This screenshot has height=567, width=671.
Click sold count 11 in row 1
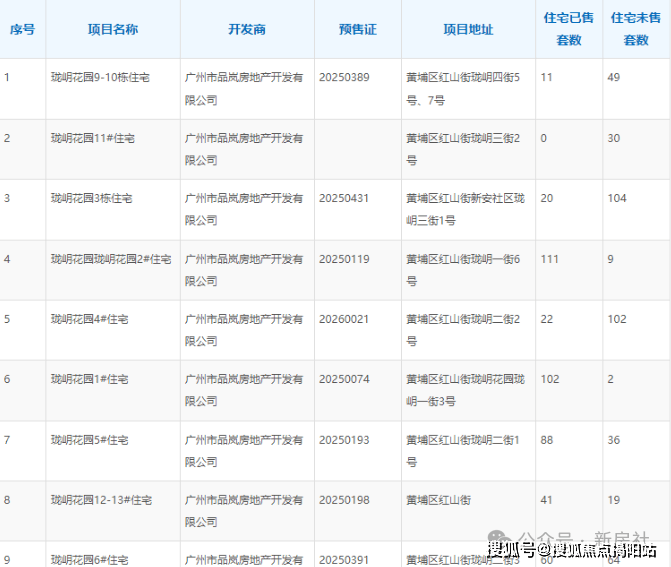(546, 77)
